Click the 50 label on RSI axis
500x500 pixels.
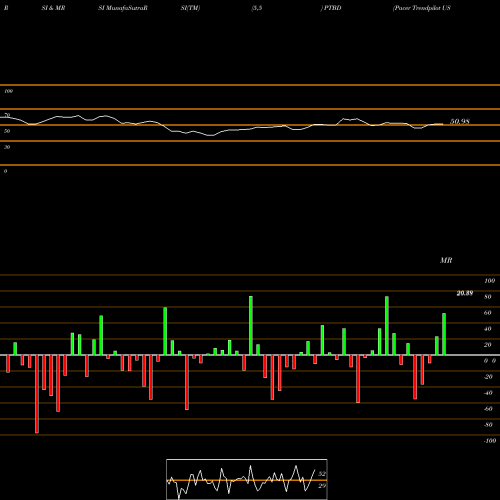coord(7,131)
